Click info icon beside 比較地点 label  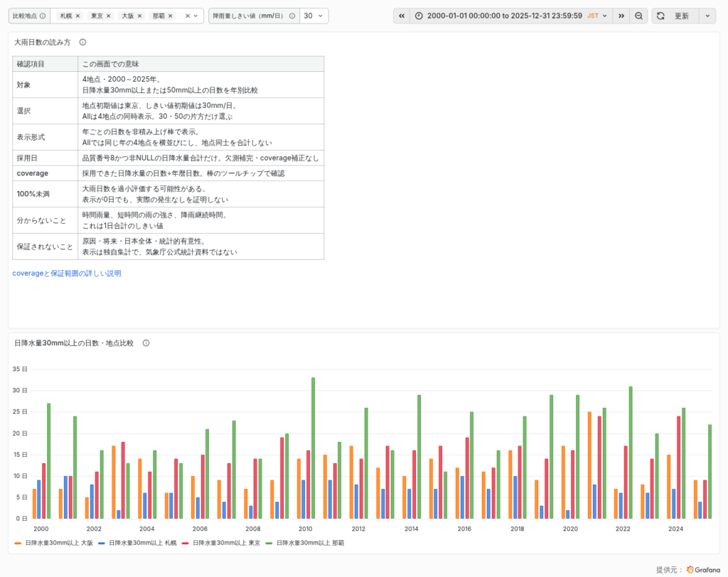43,16
